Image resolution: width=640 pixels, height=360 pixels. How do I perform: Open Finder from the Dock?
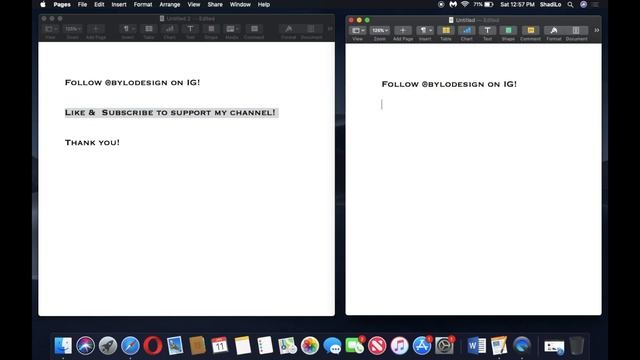click(63, 346)
